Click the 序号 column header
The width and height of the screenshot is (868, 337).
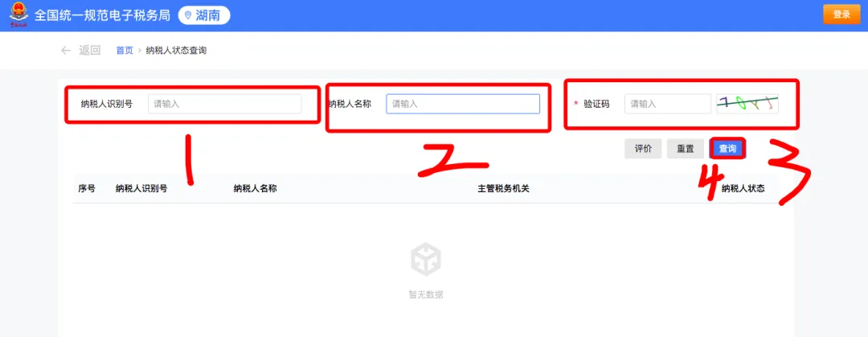click(87, 188)
